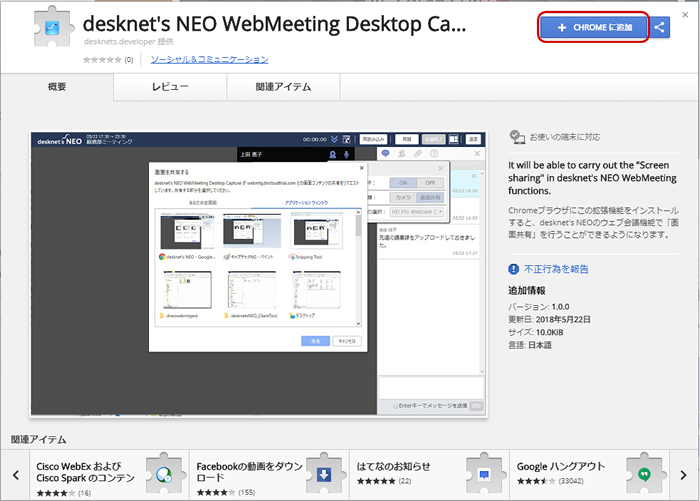This screenshot has height=501, width=700.
Task: Click the participant person icon beside microphone
Action: coord(333,154)
